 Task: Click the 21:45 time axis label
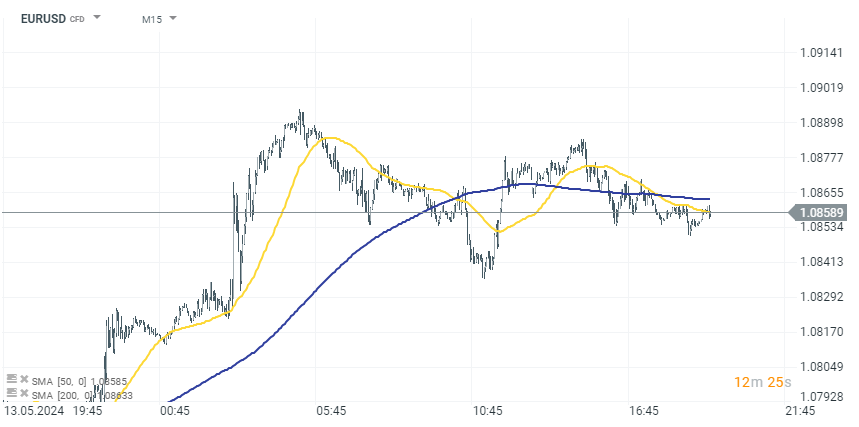click(800, 411)
